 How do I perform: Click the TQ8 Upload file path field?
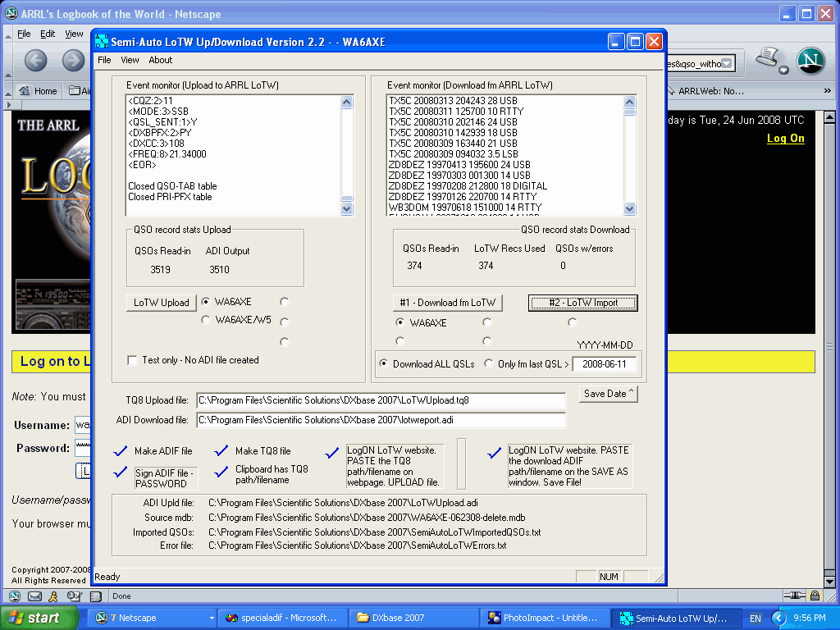[381, 400]
